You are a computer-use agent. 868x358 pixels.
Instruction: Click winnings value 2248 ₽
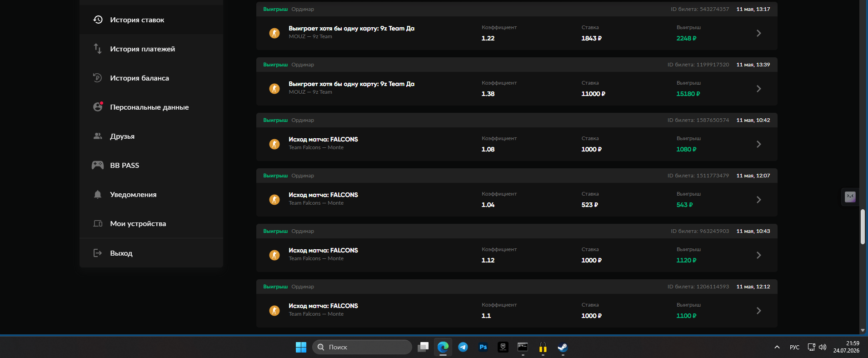(x=686, y=38)
